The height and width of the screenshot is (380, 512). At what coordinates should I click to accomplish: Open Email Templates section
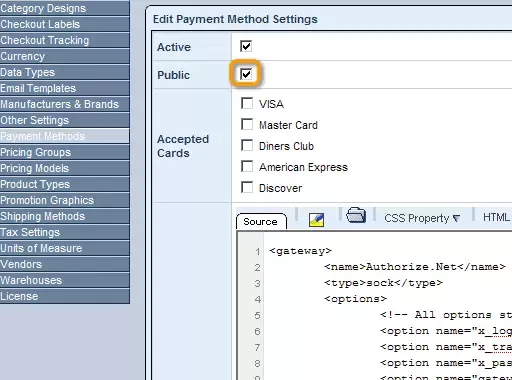(65, 88)
